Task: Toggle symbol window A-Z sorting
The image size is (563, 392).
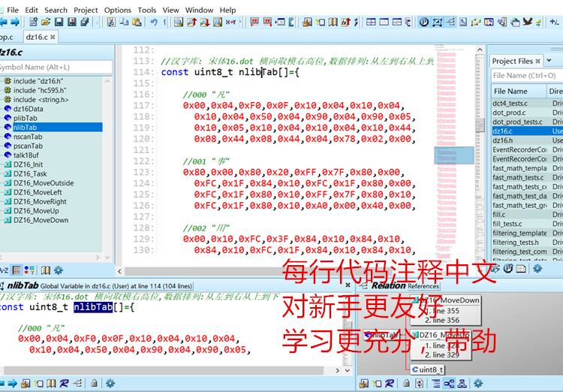Action: point(4,270)
